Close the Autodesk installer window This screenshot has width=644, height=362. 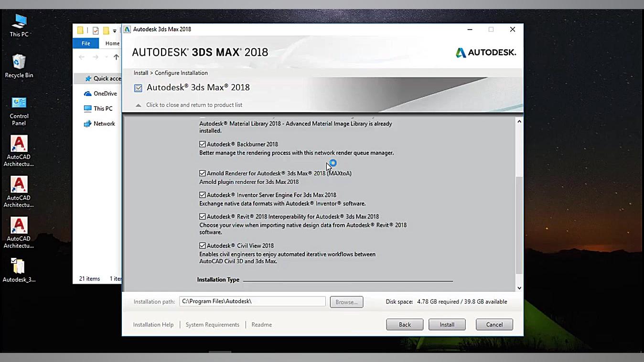pyautogui.click(x=513, y=30)
